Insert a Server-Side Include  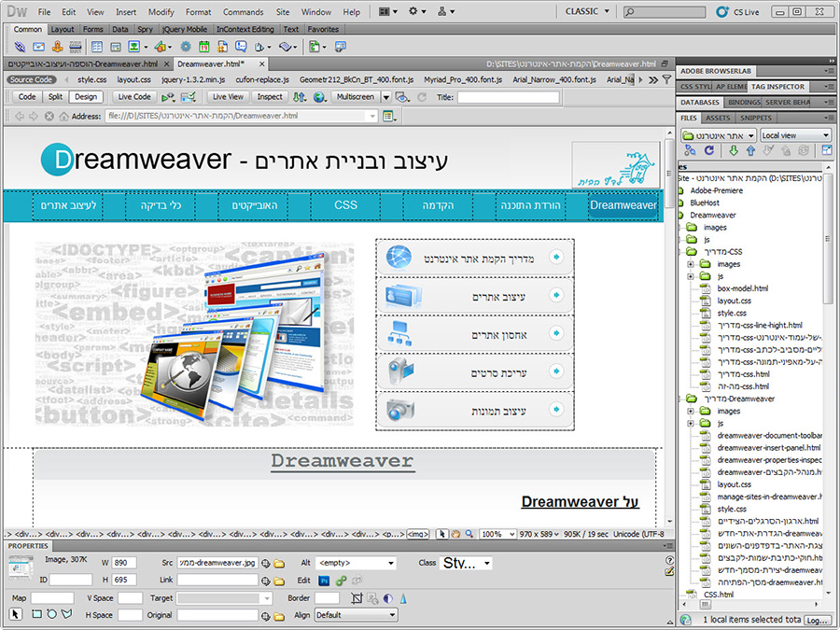(222, 48)
